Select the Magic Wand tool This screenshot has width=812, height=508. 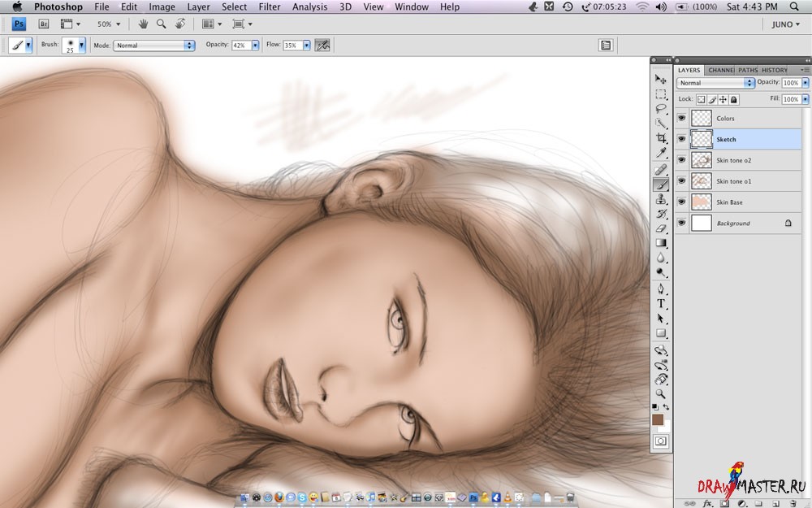pyautogui.click(x=661, y=123)
